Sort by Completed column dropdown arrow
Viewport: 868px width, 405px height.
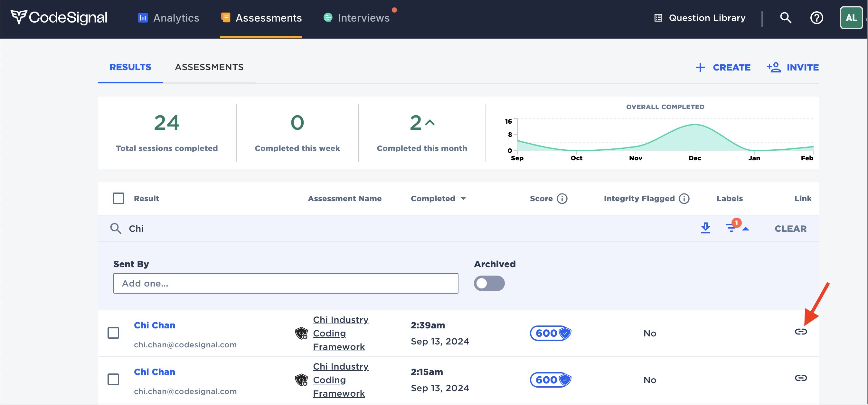(463, 198)
